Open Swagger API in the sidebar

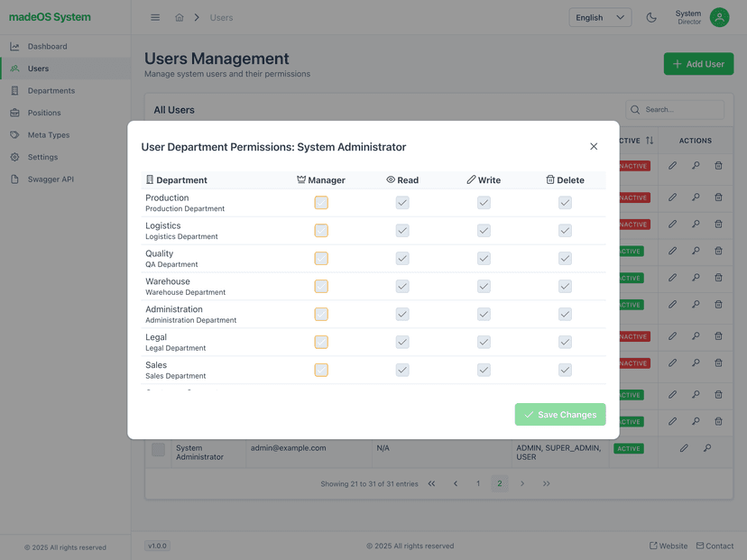(65, 179)
